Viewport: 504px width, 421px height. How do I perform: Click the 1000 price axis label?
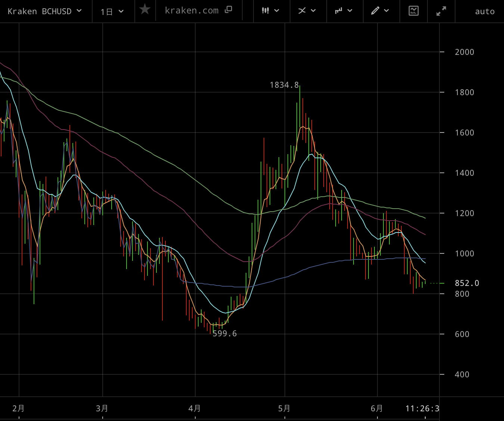pyautogui.click(x=464, y=254)
